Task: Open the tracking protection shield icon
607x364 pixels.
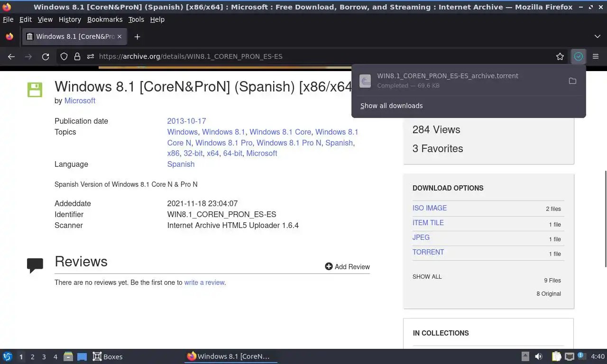Action: (64, 56)
